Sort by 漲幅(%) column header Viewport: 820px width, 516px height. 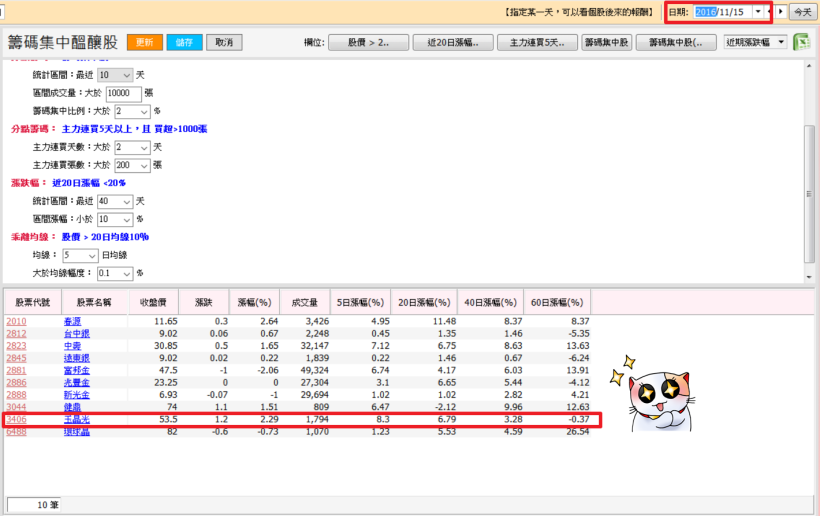[x=254, y=302]
